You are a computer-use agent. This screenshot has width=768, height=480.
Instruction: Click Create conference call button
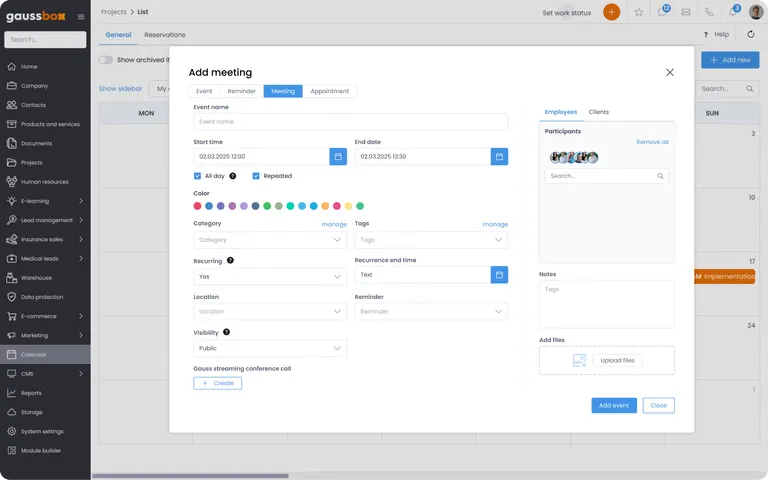[x=217, y=383]
